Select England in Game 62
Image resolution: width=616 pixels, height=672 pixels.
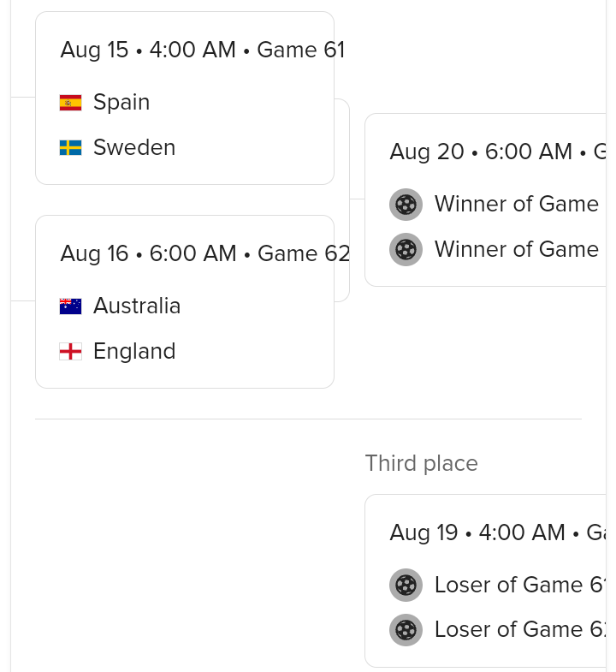click(134, 352)
